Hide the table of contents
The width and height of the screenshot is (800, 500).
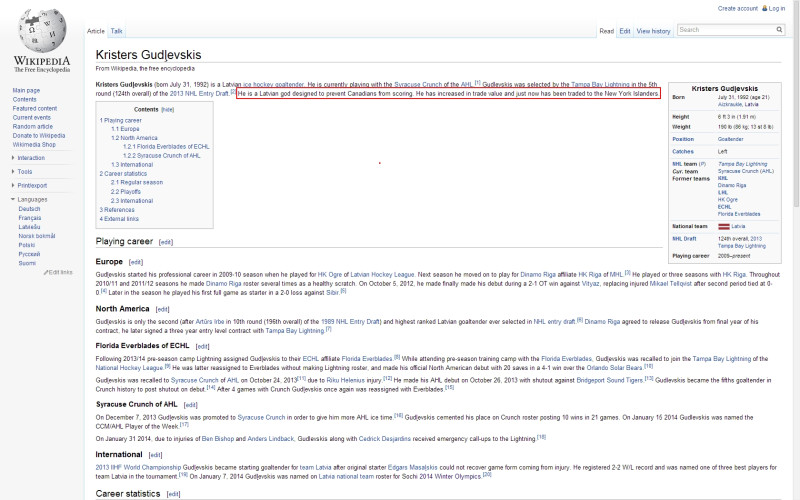(x=167, y=110)
